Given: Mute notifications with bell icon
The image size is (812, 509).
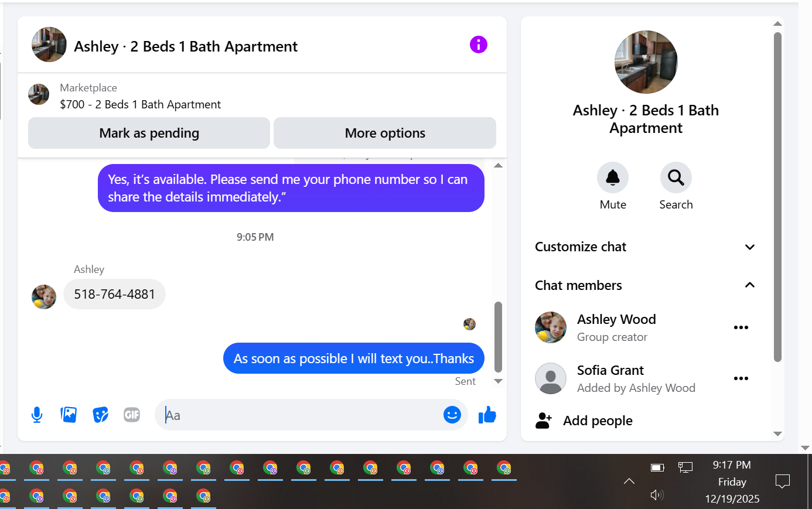Looking at the screenshot, I should click(x=613, y=177).
